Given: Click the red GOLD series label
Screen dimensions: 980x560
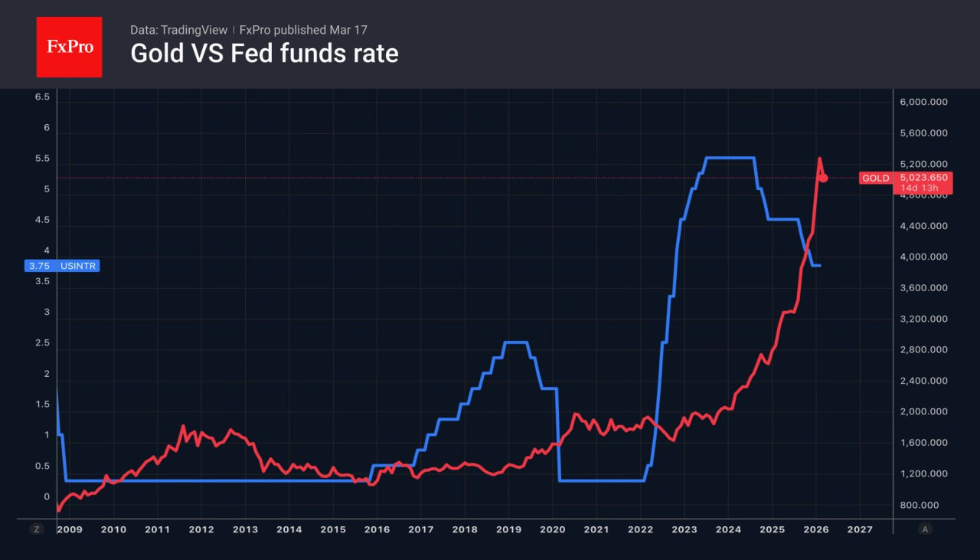Looking at the screenshot, I should coord(876,178).
